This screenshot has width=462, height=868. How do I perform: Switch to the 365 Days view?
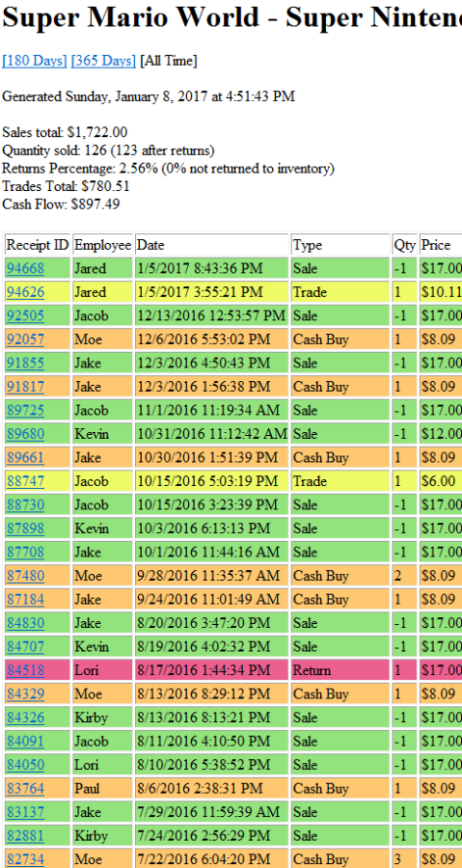pos(103,61)
